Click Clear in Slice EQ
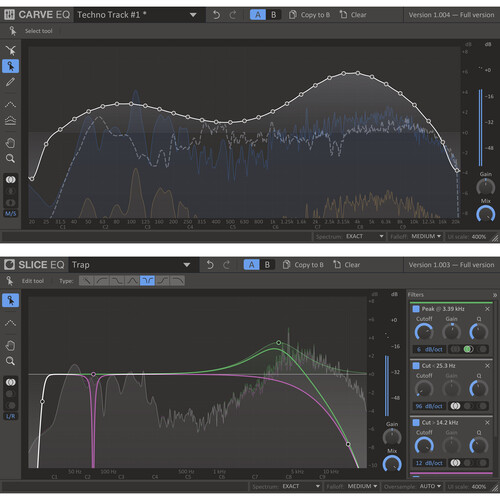The image size is (500, 500). tap(347, 265)
